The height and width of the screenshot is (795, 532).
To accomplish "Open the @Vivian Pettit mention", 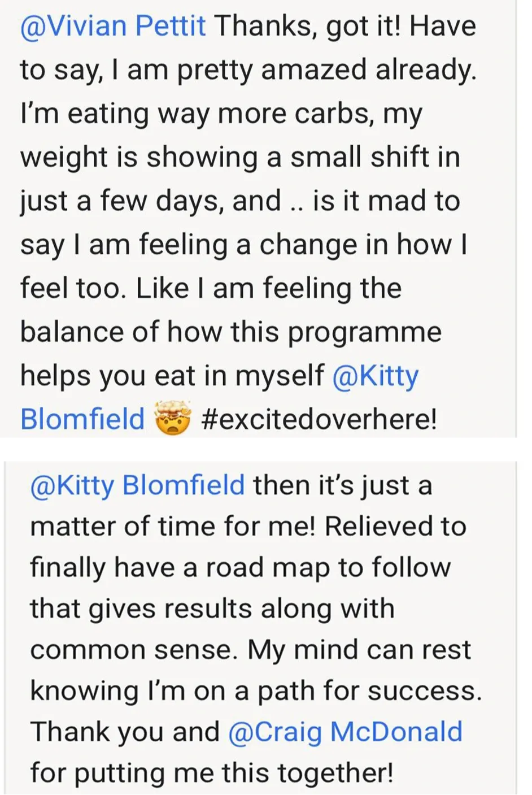I will click(113, 27).
